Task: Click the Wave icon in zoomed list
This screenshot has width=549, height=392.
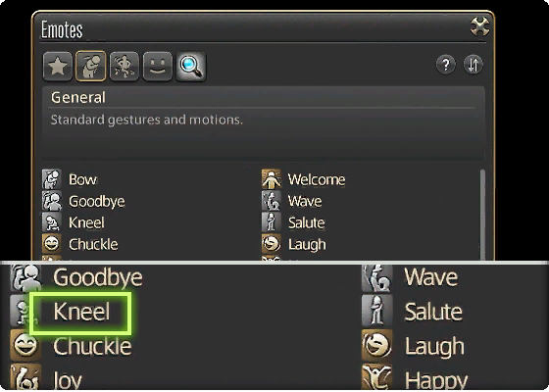Action: click(x=376, y=278)
